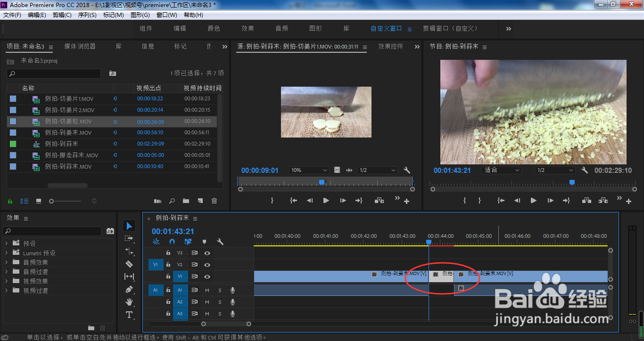Toggle V1 track eye visibility
Viewport: 644px width, 341px height.
click(207, 276)
